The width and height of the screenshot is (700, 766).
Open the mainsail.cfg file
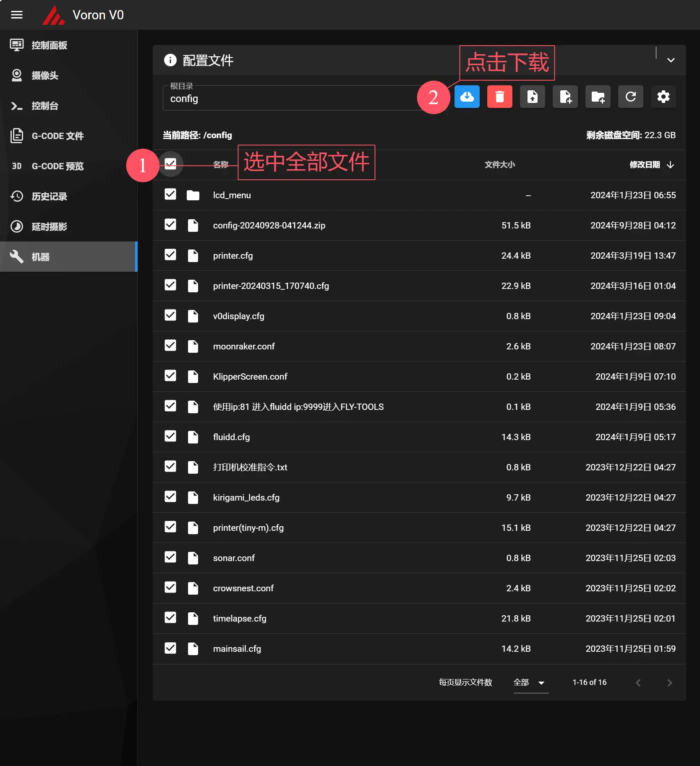(237, 649)
